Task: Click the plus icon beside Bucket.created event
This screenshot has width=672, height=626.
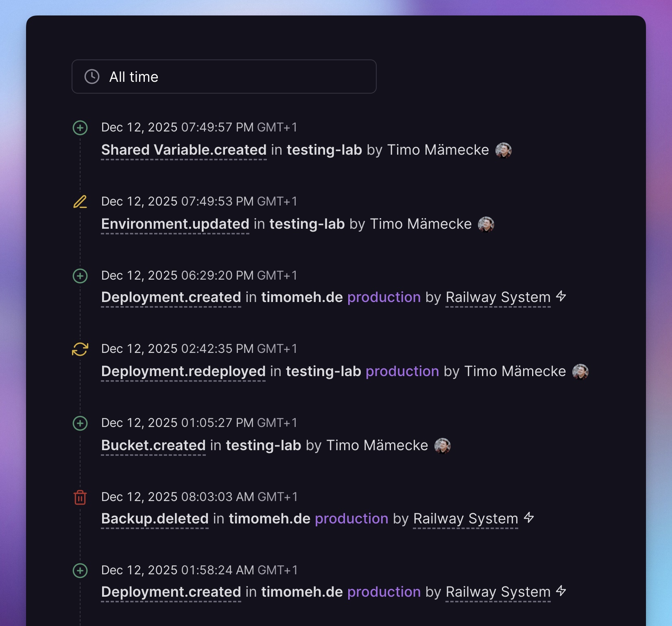Action: click(80, 423)
